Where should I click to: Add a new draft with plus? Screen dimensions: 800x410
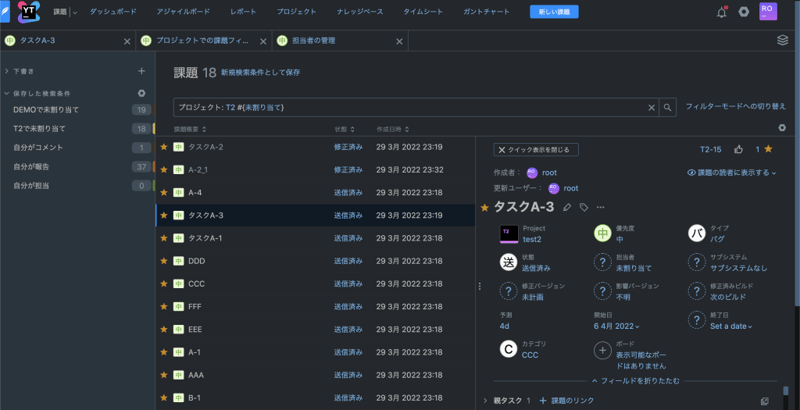click(x=141, y=71)
